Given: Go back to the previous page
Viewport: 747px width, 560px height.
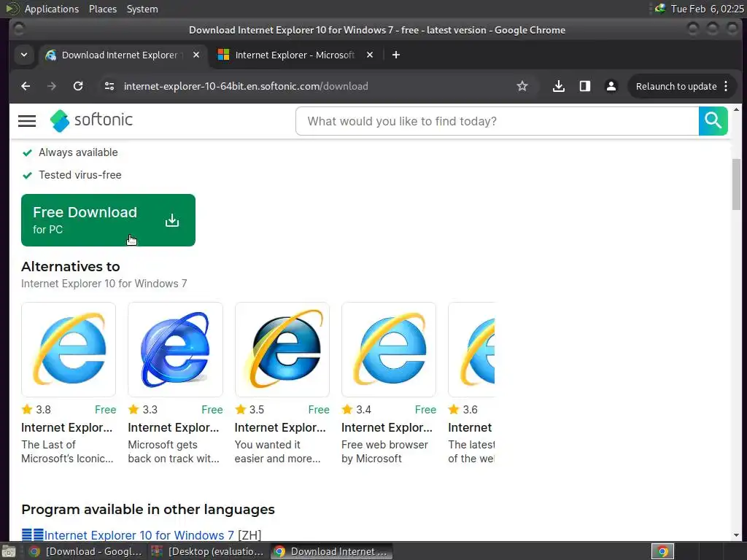Looking at the screenshot, I should pyautogui.click(x=26, y=86).
